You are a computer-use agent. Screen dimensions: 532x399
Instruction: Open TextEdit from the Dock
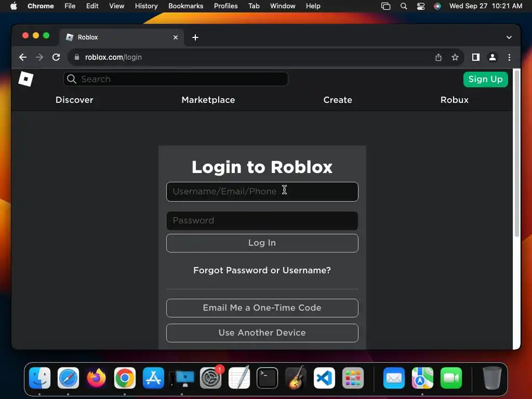click(x=239, y=378)
